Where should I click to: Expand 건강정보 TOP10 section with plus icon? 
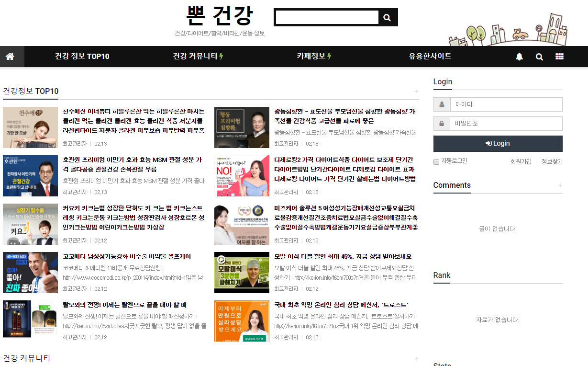pyautogui.click(x=417, y=91)
